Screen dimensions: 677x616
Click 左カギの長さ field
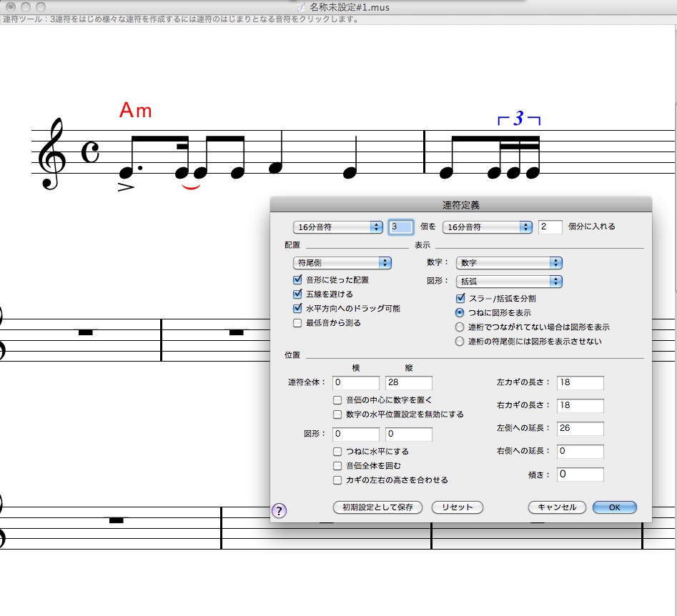(580, 383)
